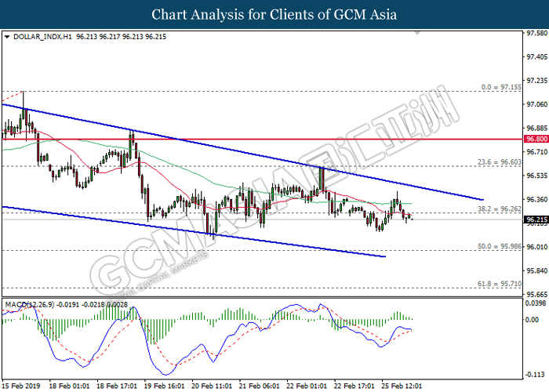This screenshot has width=549, height=392.
Task: Click the Chart Analysis for Clients title
Action: pos(274,15)
